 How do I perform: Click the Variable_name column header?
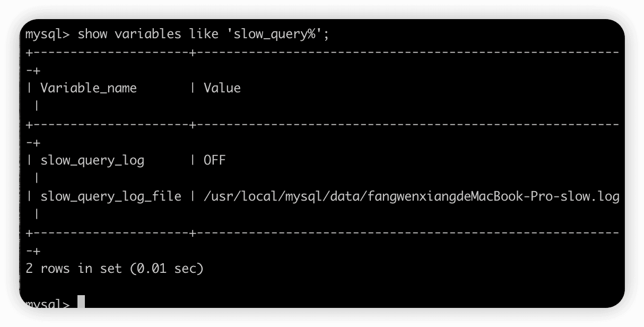pos(89,88)
